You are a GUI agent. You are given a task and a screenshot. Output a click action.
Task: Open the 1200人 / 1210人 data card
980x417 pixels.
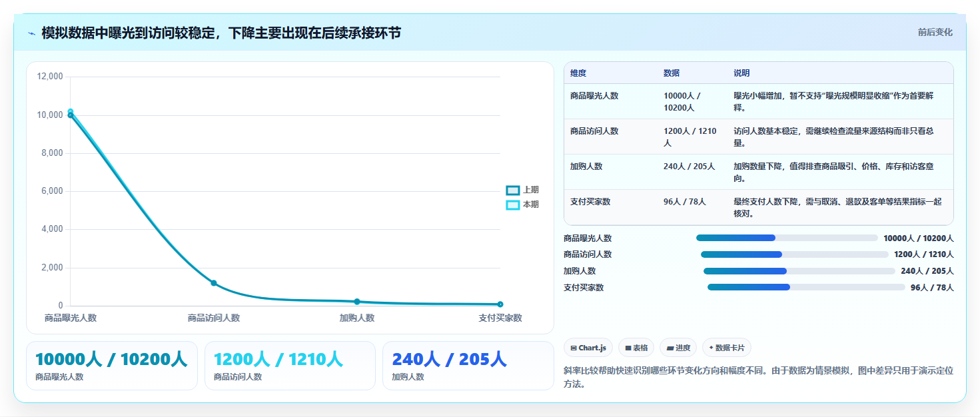290,365
